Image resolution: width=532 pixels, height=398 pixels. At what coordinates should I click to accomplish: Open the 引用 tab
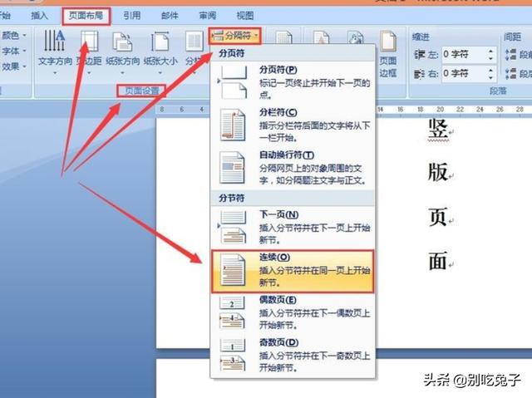click(x=131, y=16)
